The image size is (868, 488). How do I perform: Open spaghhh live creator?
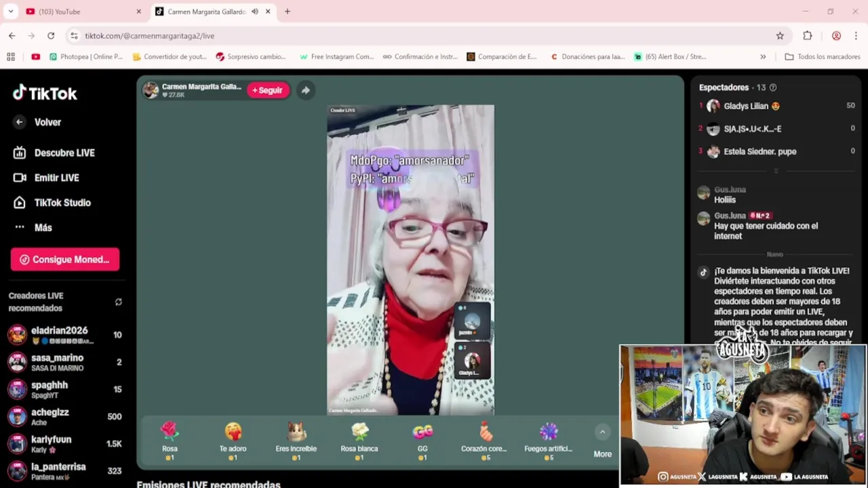click(65, 390)
